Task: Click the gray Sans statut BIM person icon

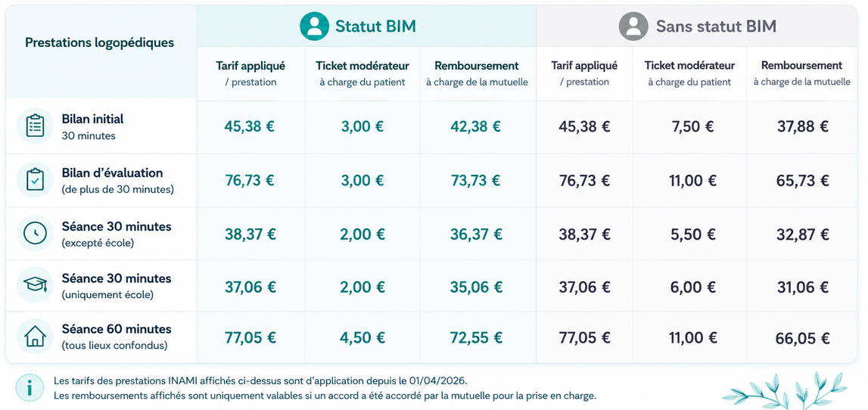Action: click(633, 26)
